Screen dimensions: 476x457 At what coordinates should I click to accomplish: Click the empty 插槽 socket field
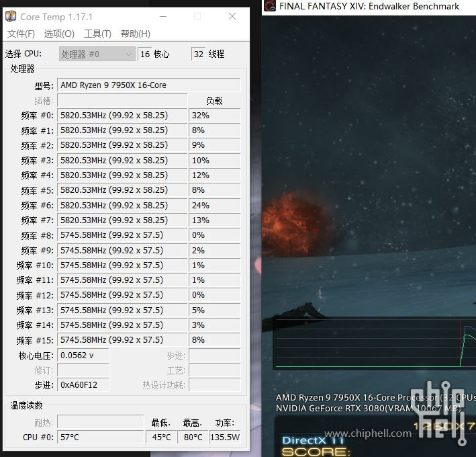(x=122, y=101)
